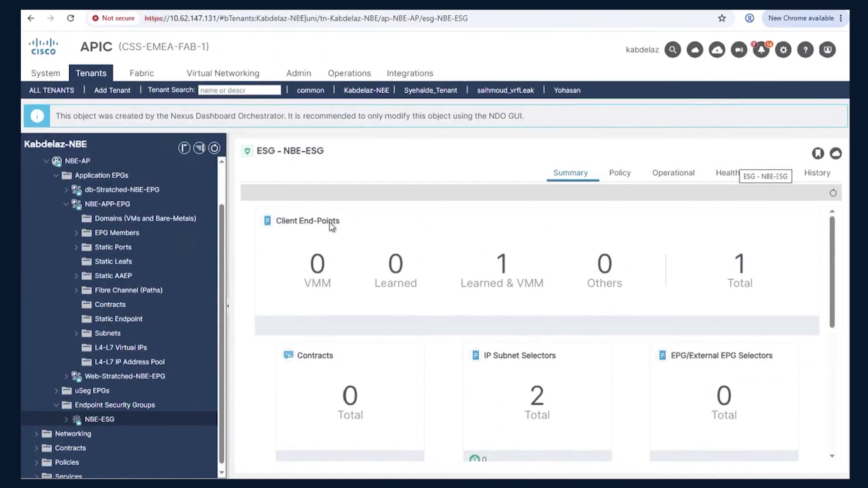Open the History tab
The image size is (868, 488).
click(817, 173)
